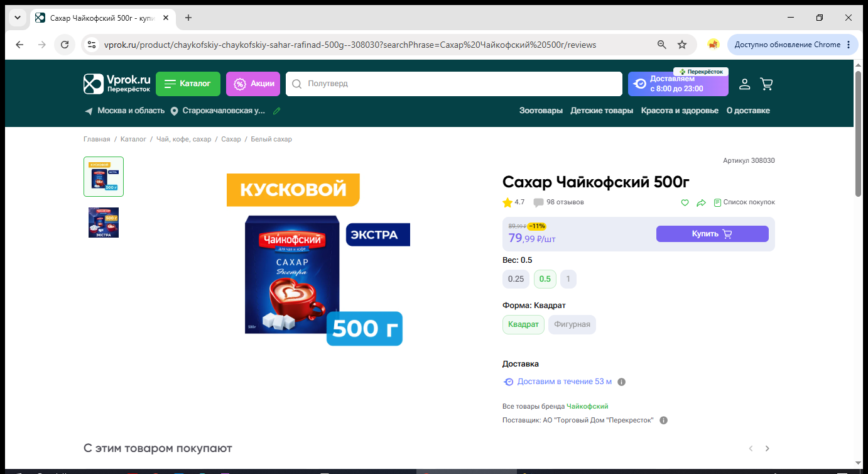868x474 pixels.
Task: Go to Каталог breadcrumb
Action: tap(133, 139)
